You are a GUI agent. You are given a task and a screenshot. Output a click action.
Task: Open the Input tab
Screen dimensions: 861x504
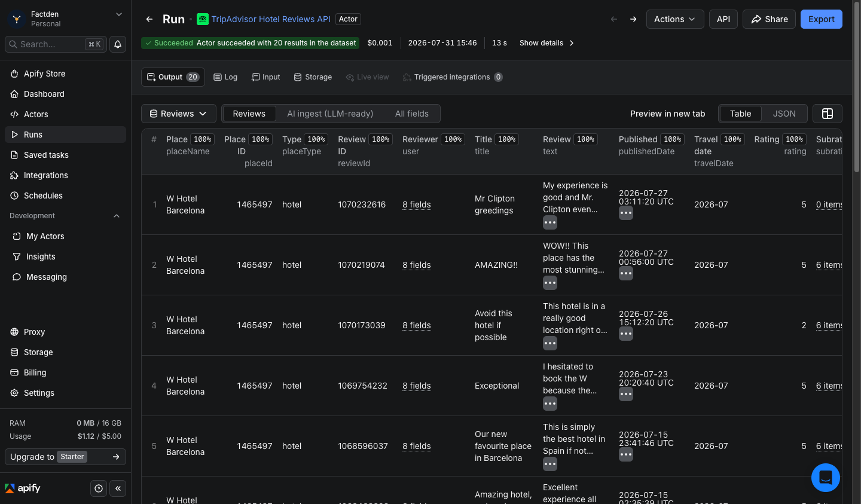click(265, 77)
